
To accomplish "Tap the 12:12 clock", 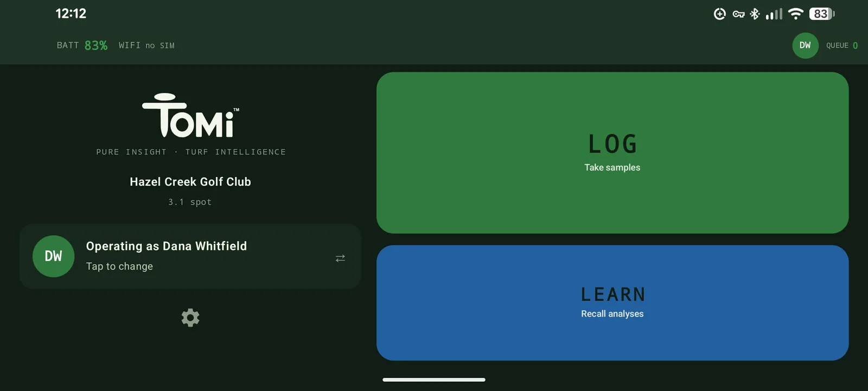I will 71,14.
